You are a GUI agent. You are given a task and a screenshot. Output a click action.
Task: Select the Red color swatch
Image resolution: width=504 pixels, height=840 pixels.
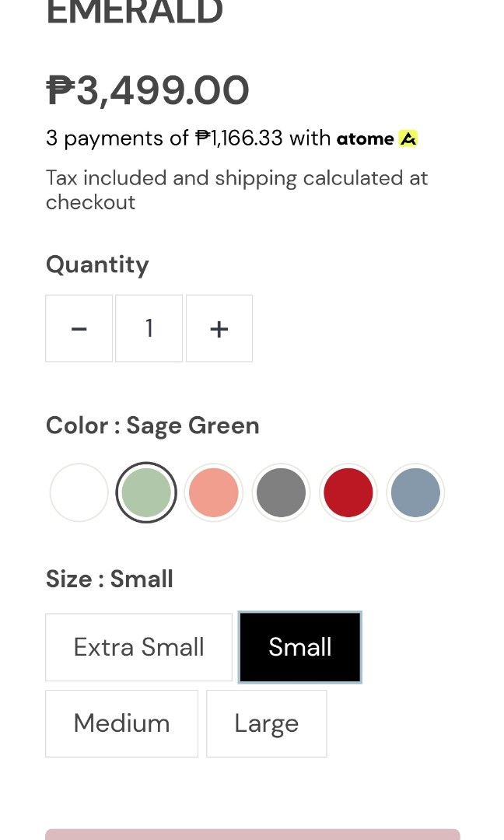tap(348, 492)
